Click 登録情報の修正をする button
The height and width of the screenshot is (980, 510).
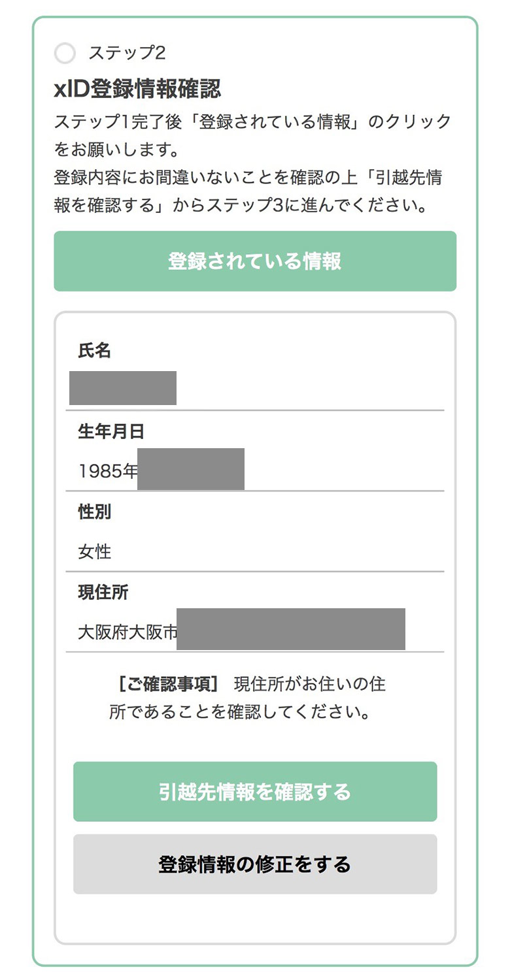(255, 864)
